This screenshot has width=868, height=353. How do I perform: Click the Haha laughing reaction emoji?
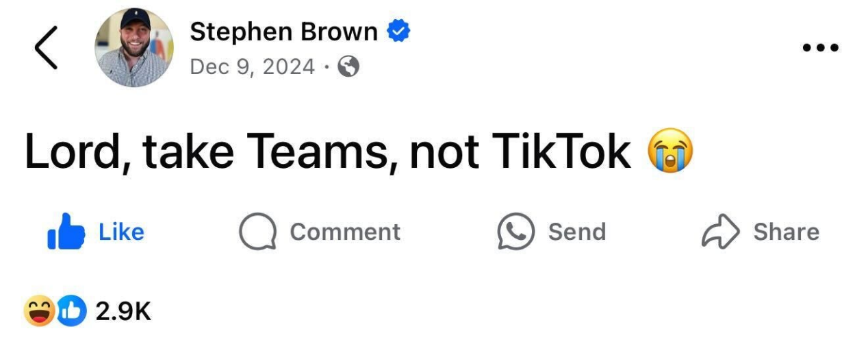[x=39, y=311]
